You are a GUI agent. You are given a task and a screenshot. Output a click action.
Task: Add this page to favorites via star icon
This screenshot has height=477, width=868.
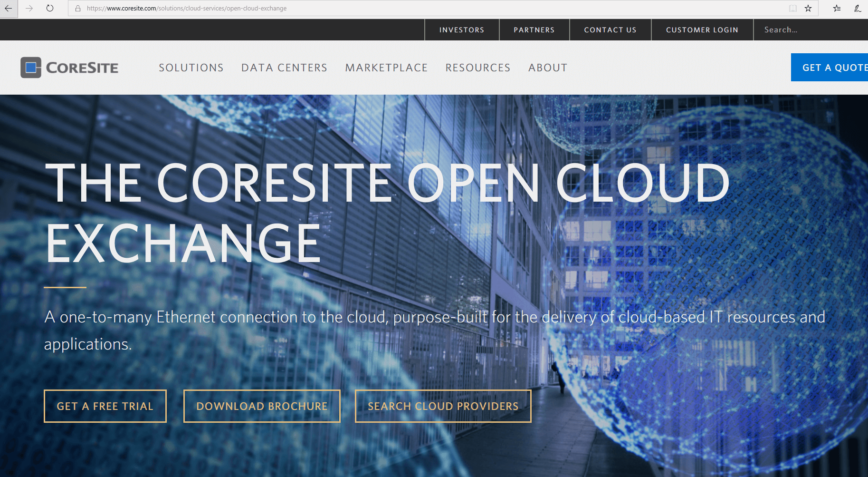808,8
